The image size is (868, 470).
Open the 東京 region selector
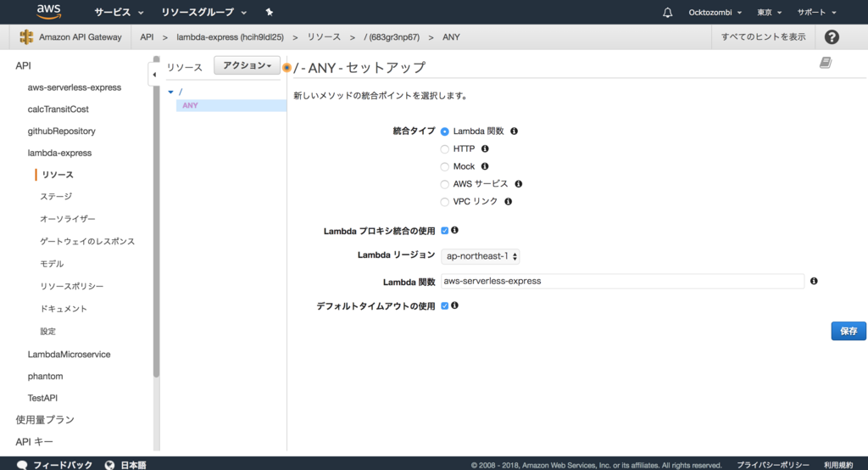770,12
